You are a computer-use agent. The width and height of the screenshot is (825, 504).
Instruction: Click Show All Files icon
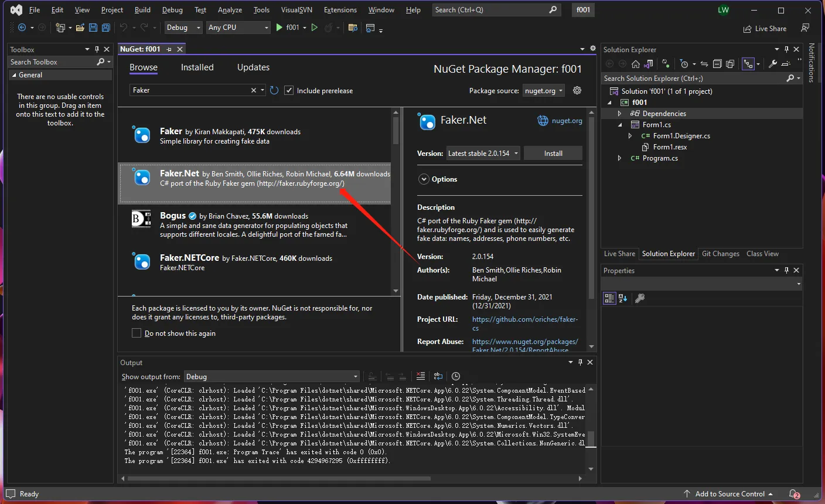[x=730, y=64]
